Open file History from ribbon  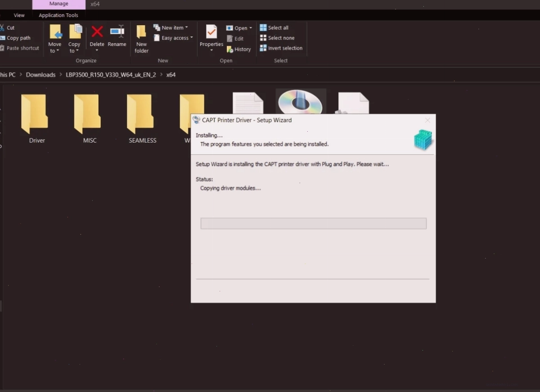click(238, 49)
